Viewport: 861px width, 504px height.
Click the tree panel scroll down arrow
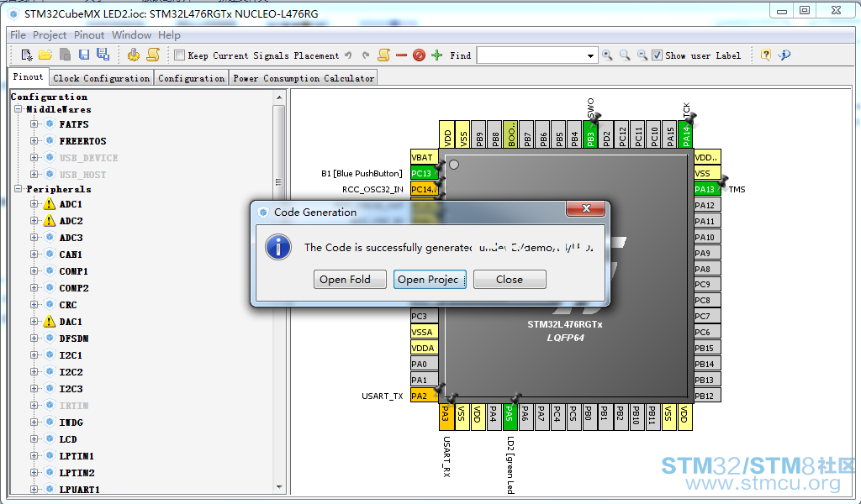point(279,487)
